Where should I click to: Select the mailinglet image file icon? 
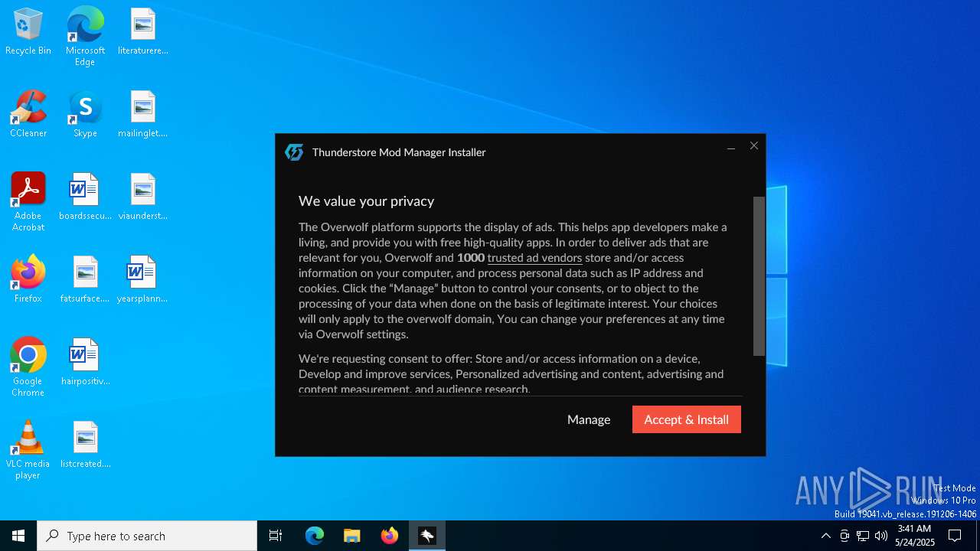click(x=143, y=115)
